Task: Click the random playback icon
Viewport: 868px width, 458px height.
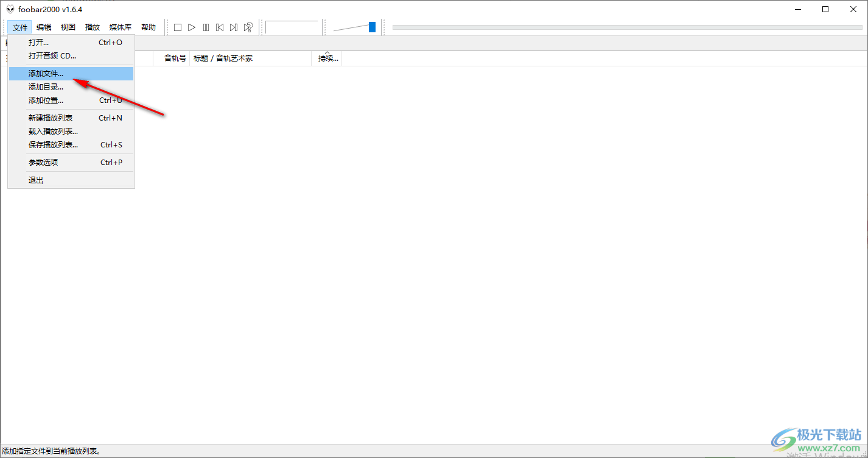Action: pyautogui.click(x=248, y=27)
